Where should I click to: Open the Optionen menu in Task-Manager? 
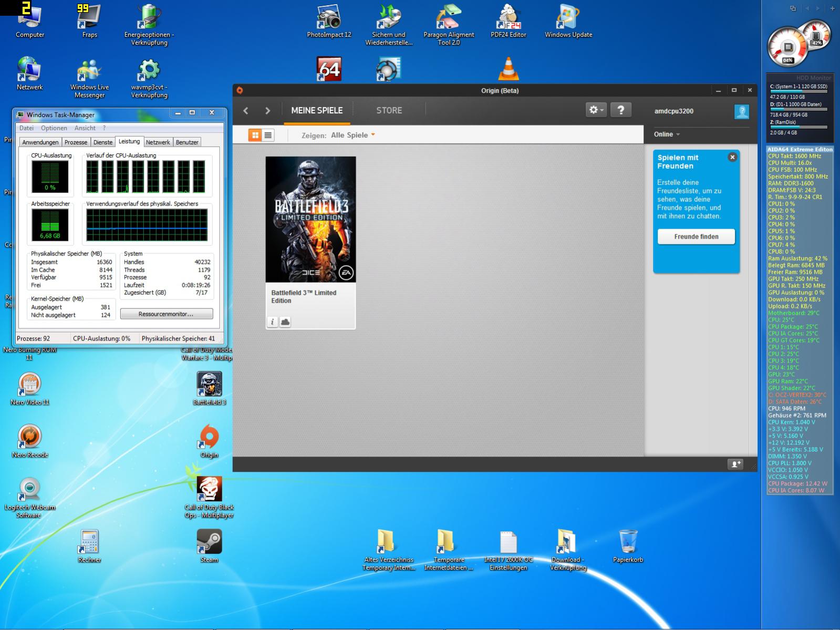point(54,128)
